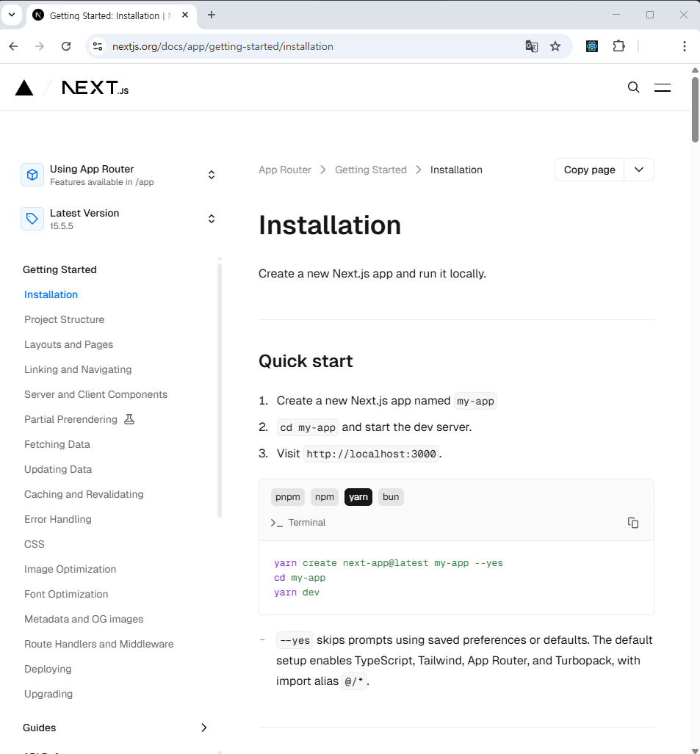
Task: Select the yarn tab
Action: coord(358,497)
